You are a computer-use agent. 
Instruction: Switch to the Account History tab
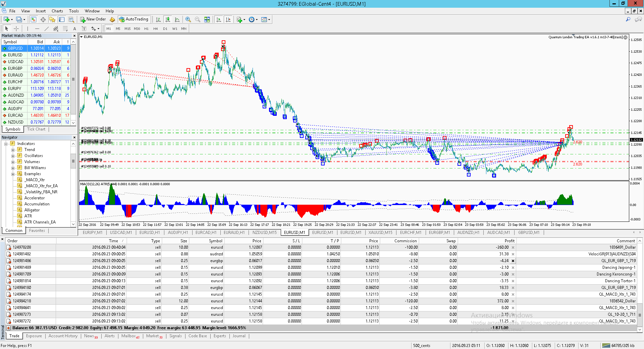tap(63, 336)
